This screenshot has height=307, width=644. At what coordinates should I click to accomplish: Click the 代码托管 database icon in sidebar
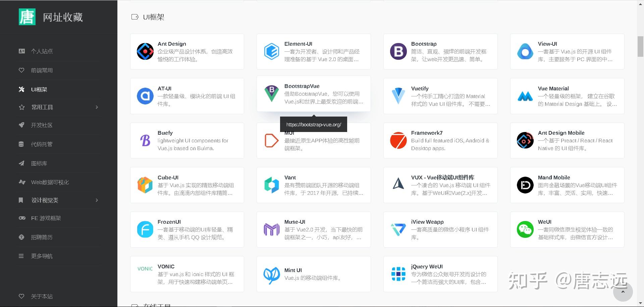21,144
